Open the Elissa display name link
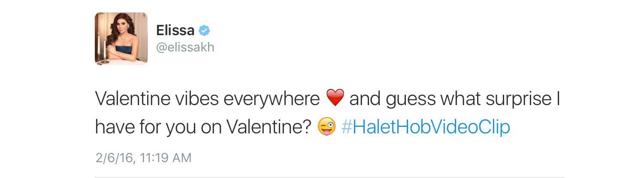This screenshot has width=644, height=178. click(x=175, y=31)
